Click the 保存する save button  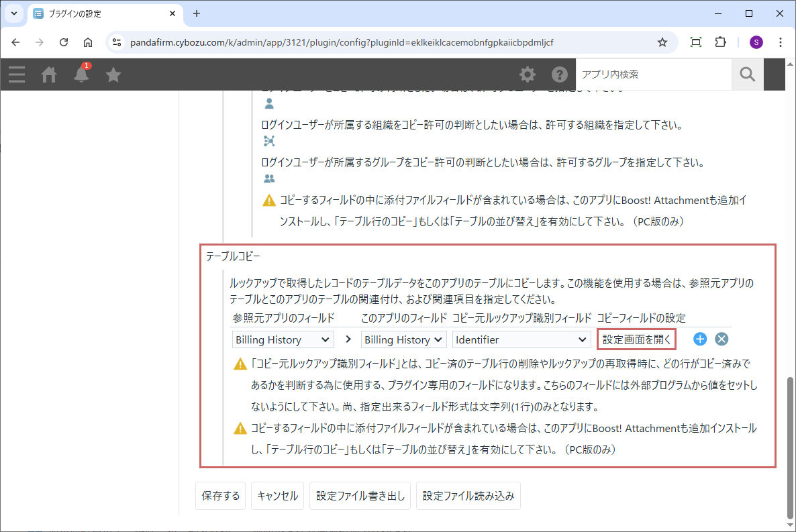221,496
